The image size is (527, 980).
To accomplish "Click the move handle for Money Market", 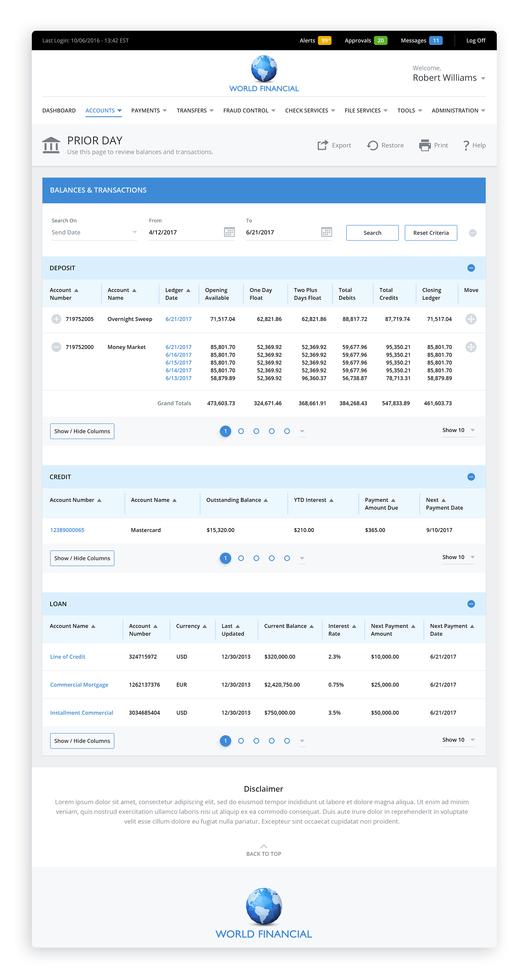I will pyautogui.click(x=471, y=347).
